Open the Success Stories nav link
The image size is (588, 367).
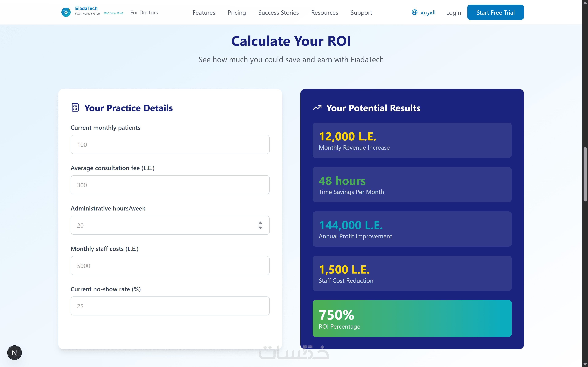point(278,13)
